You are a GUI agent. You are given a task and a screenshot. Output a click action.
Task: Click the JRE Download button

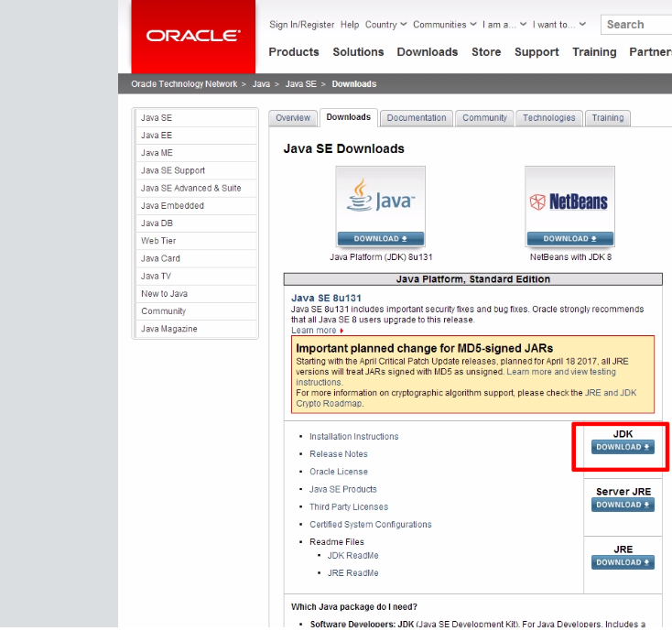(x=623, y=562)
